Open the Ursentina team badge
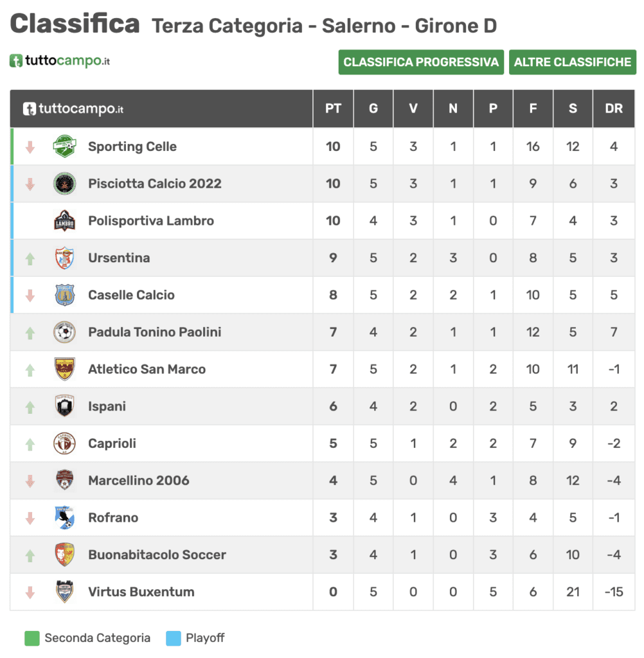 click(x=65, y=258)
